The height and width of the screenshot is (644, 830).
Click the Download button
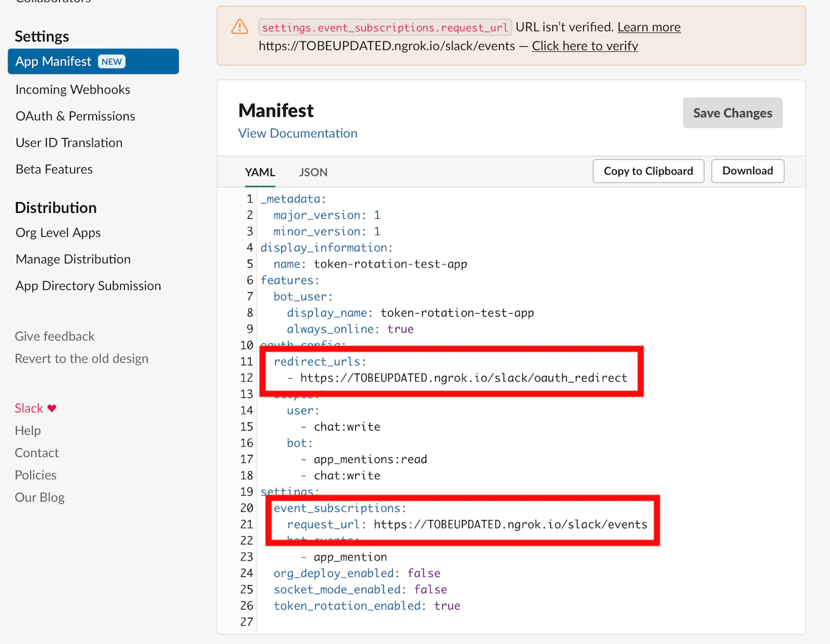click(748, 171)
